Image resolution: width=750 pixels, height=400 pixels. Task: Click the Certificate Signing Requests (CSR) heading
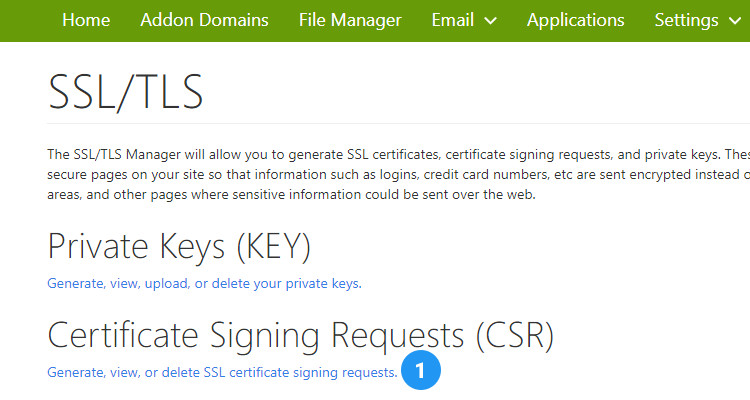tap(301, 335)
